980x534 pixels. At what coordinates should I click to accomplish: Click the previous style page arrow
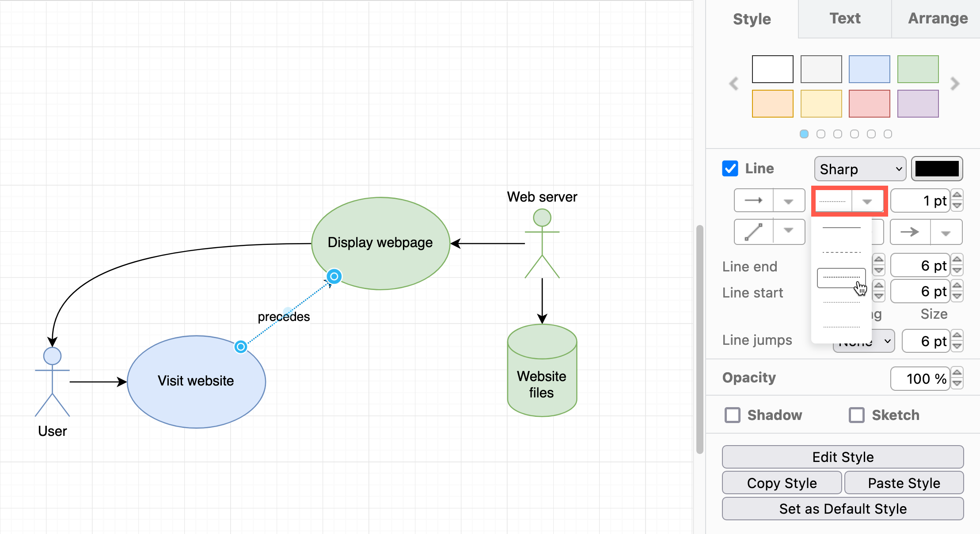pos(733,84)
